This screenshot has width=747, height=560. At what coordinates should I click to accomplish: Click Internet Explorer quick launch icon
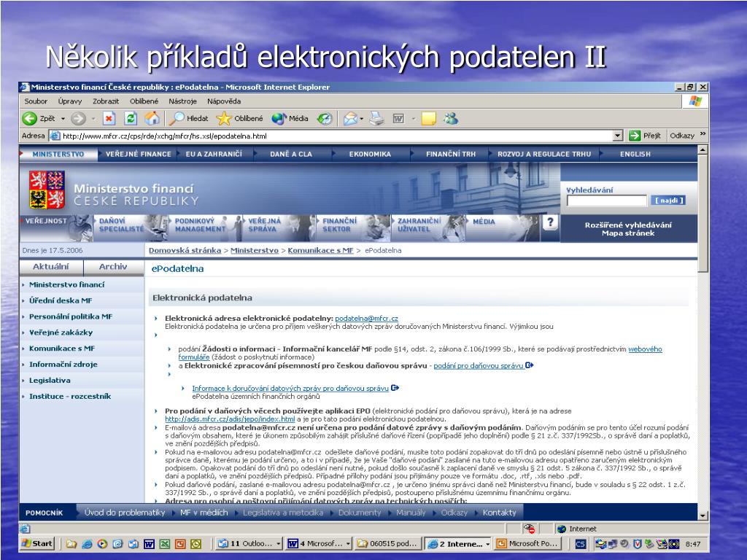click(88, 544)
